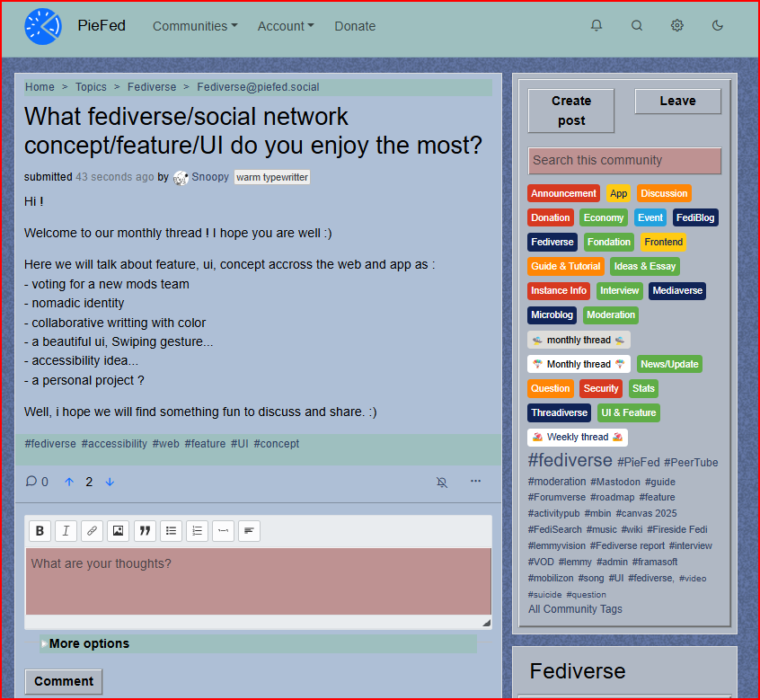Viewport: 760px width, 700px height.
Task: Select the Guide & Tutorial flair
Action: click(566, 266)
